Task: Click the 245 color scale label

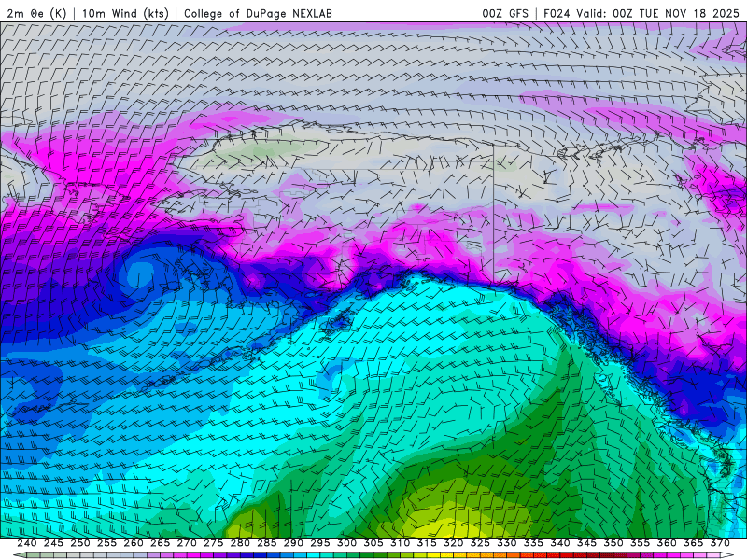Action: (53, 543)
